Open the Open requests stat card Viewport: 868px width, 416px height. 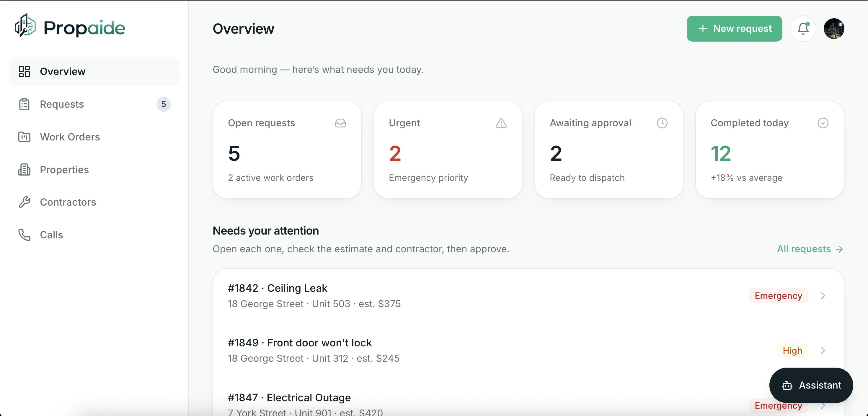(287, 150)
